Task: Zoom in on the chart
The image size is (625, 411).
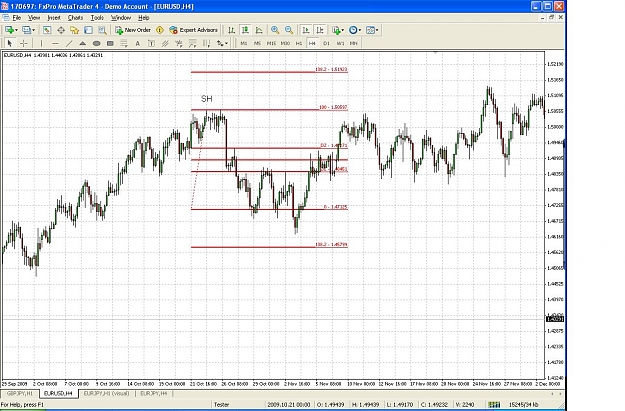Action: pos(275,30)
